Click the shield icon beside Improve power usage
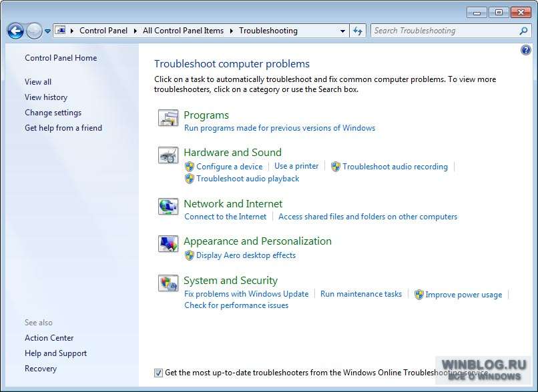The image size is (538, 392). [419, 295]
